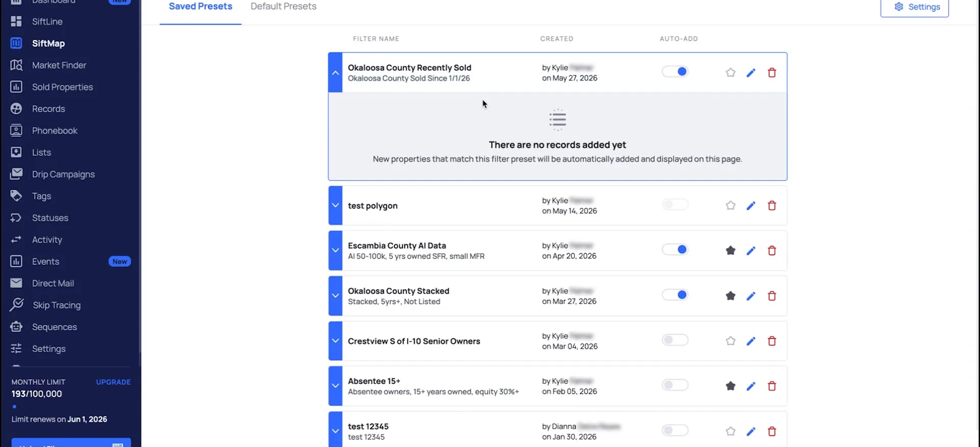This screenshot has width=980, height=447.
Task: Switch to the Saved Presets tab
Action: coord(201,7)
